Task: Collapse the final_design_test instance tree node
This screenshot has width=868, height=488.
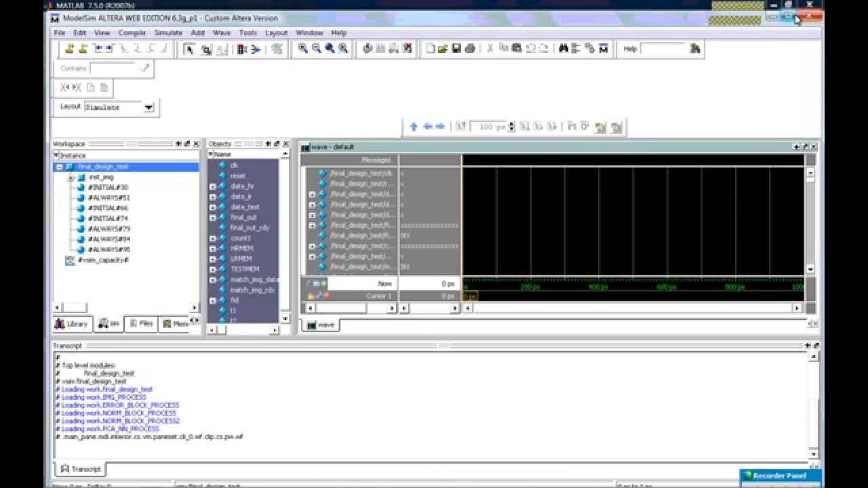Action: (59, 167)
